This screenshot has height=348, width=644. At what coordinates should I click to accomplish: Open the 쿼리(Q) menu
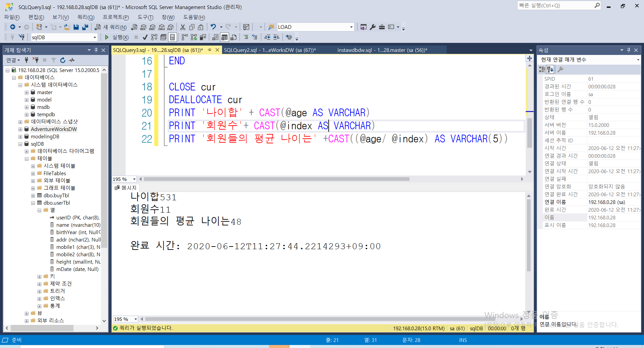coord(86,17)
